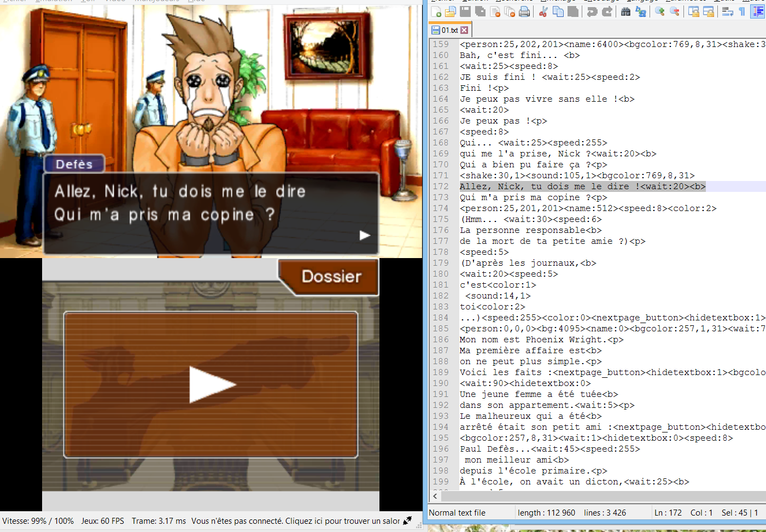Click the line 'Qui a bien pu faire ça ?<p>'
Image resolution: width=766 pixels, height=532 pixels.
pos(533,165)
